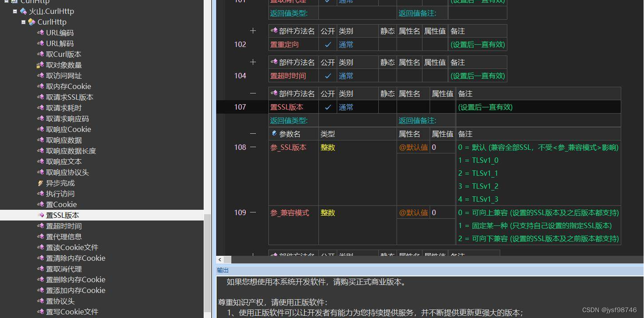
Task: Click the tree panel vertical scrollbar thumb
Action: (x=207, y=263)
